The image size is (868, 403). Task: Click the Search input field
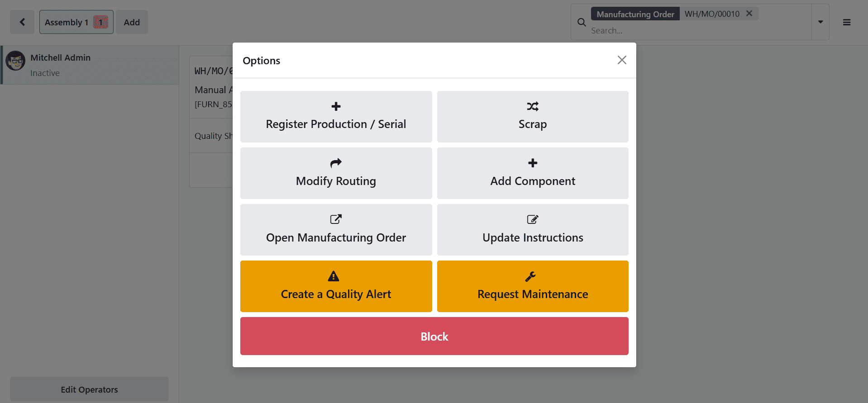(x=699, y=31)
